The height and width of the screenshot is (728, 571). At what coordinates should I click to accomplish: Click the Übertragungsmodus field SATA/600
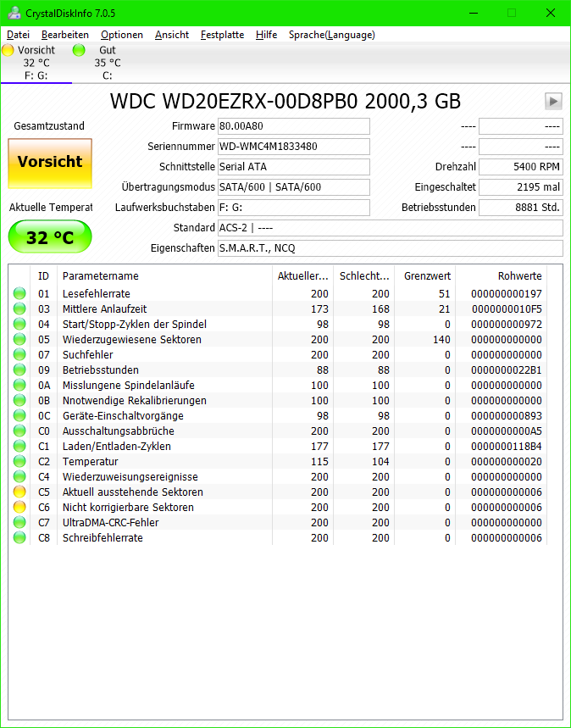[x=293, y=187]
